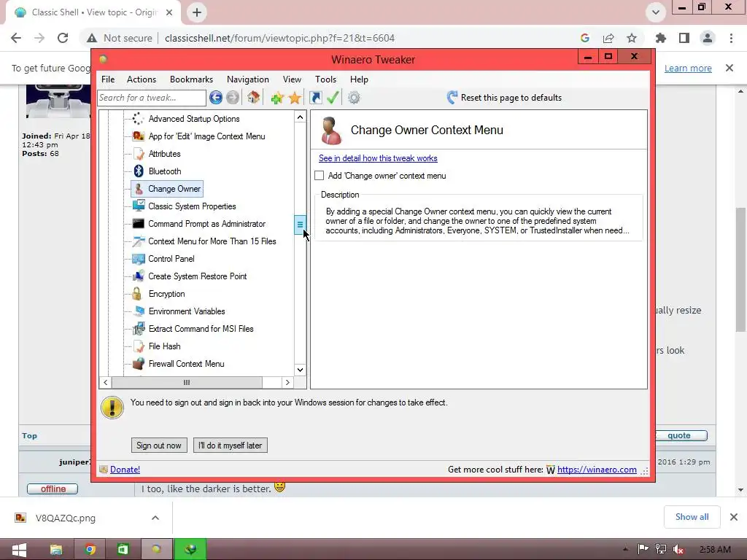
Task: Click the green checkmark toolbar icon
Action: coord(333,98)
